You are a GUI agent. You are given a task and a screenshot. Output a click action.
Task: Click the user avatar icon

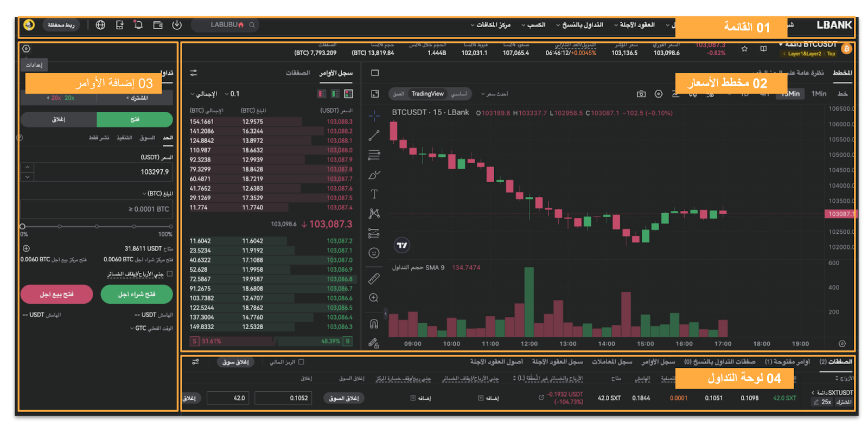pyautogui.click(x=29, y=25)
